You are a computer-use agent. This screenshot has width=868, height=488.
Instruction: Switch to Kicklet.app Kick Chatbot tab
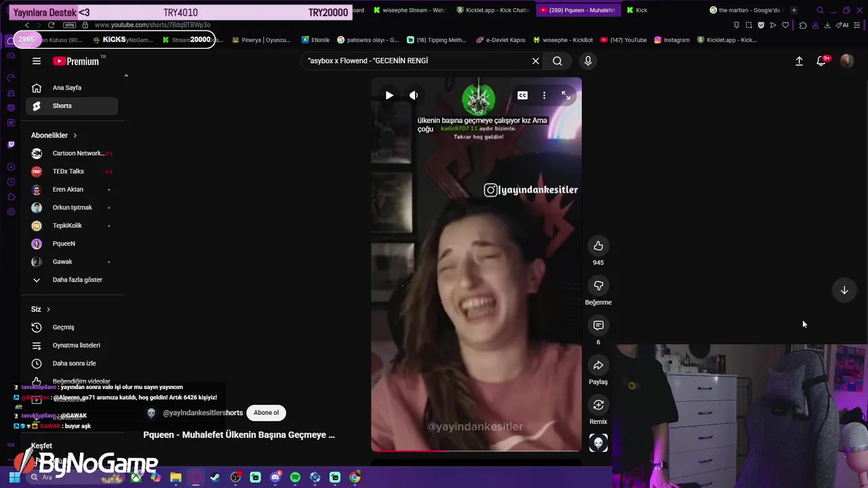pos(493,10)
